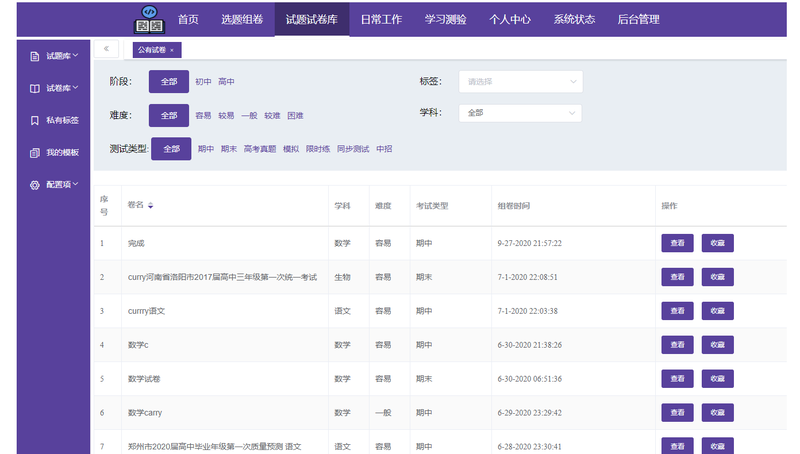Viewport: 800px width, 454px height.
Task: Open 学习测验 navigation item
Action: click(445, 19)
